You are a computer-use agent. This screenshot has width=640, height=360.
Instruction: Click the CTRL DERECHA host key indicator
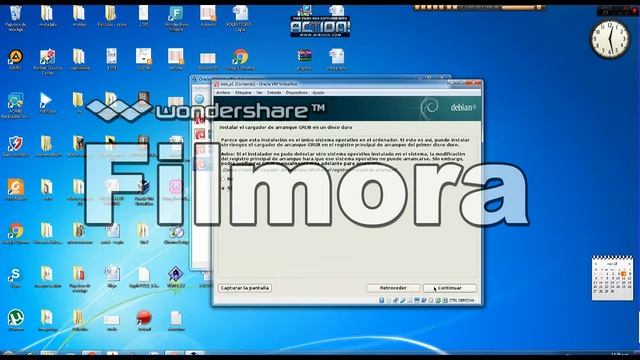point(461,300)
